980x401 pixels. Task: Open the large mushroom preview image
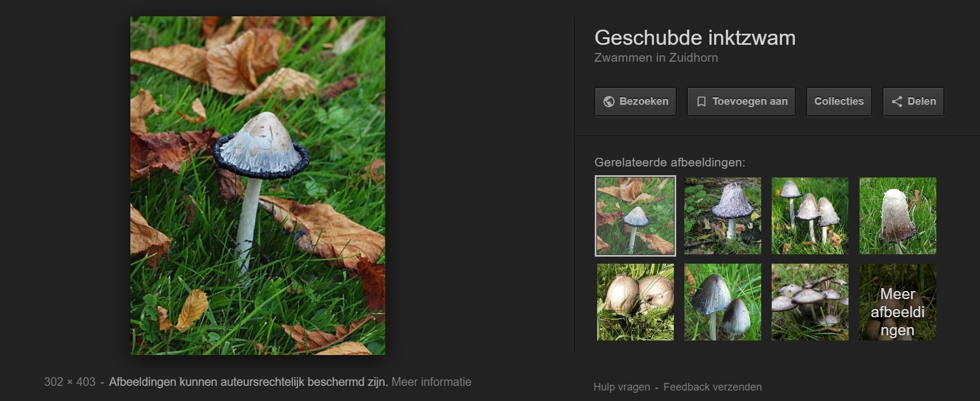tap(258, 186)
